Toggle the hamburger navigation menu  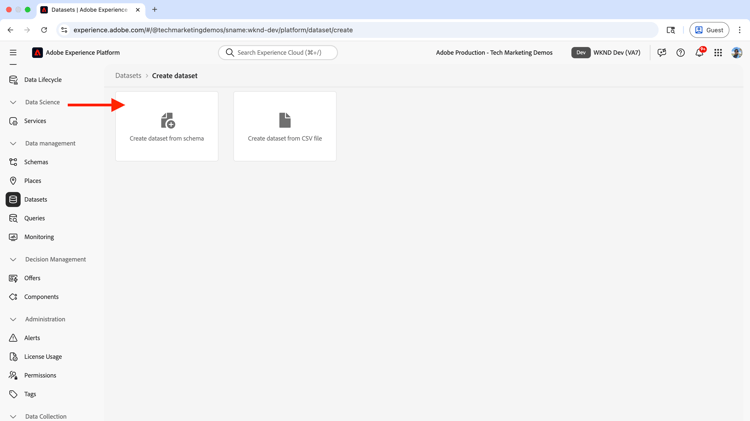pos(13,53)
